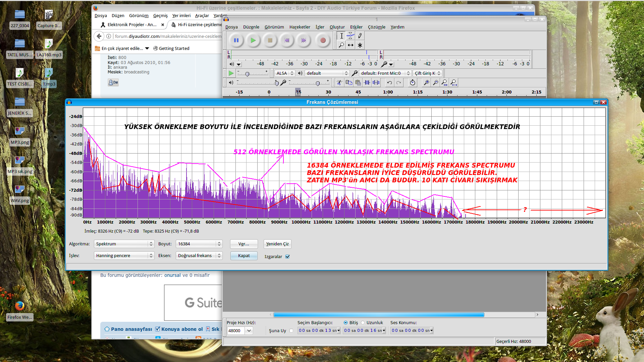The height and width of the screenshot is (362, 644).
Task: Enable the Şuna Uy checkbox
Action: [291, 331]
